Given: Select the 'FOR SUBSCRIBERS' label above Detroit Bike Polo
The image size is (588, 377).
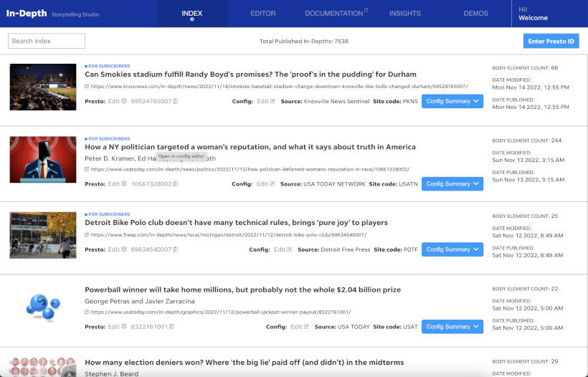Looking at the screenshot, I should pyautogui.click(x=108, y=214).
